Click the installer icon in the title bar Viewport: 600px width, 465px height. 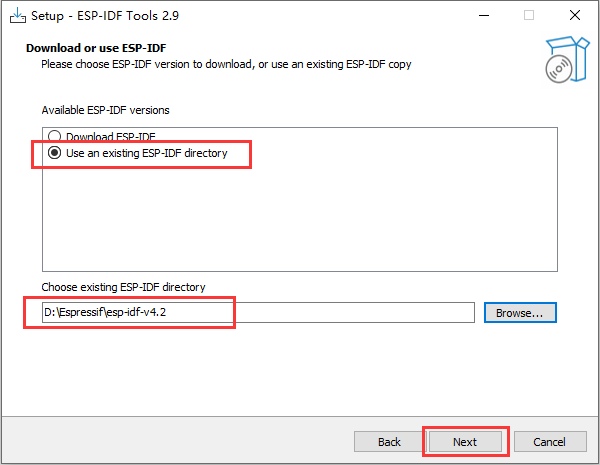tap(18, 16)
